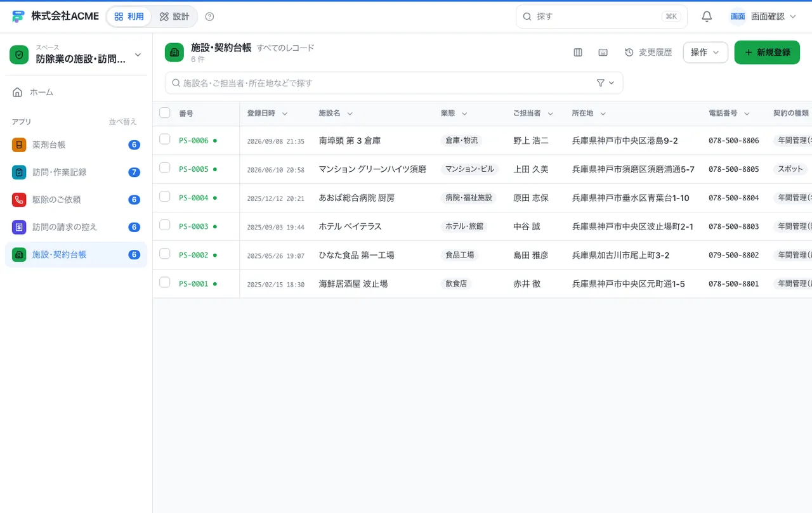Check the PS-0001 row checkbox
The height and width of the screenshot is (513, 812).
click(165, 282)
